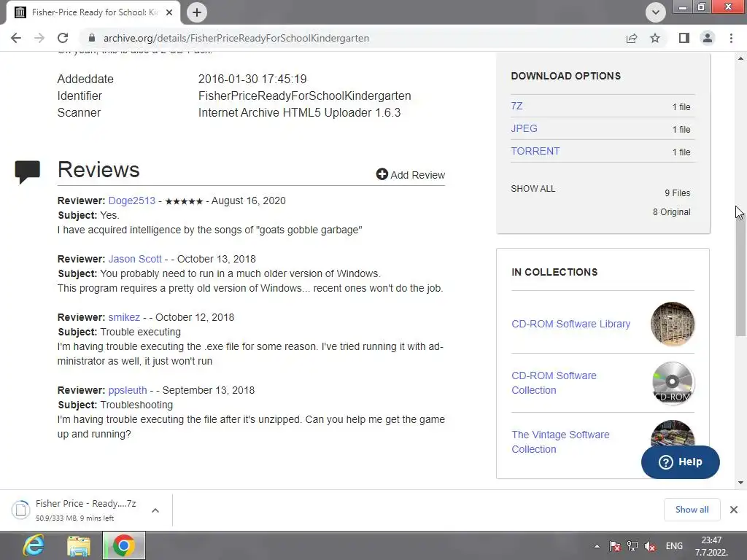Click Chrome icon in taskbar
This screenshot has height=560, width=747.
coord(123,545)
